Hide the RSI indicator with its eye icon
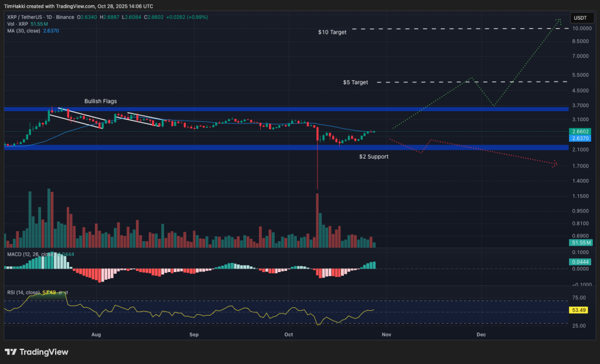The image size is (600, 364). (59, 292)
